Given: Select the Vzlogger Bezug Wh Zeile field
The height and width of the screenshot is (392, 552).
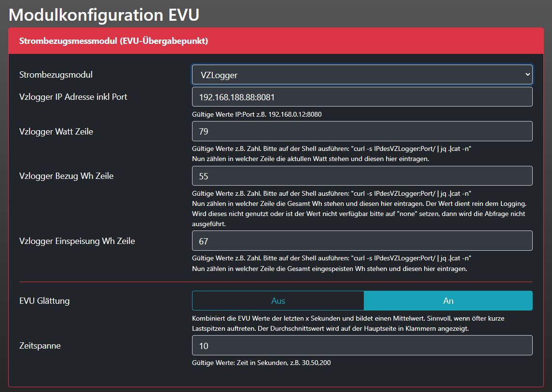Looking at the screenshot, I should coord(362,176).
